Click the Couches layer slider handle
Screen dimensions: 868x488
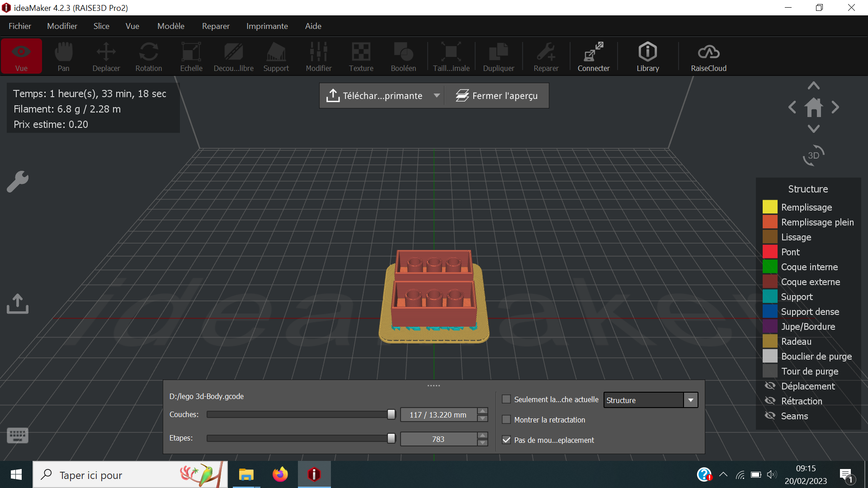coord(392,414)
